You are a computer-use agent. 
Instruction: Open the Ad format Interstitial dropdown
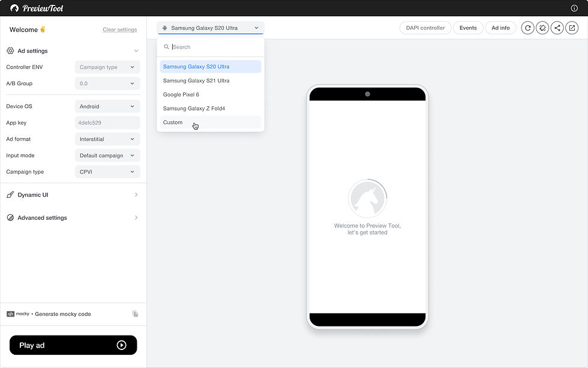tap(107, 139)
